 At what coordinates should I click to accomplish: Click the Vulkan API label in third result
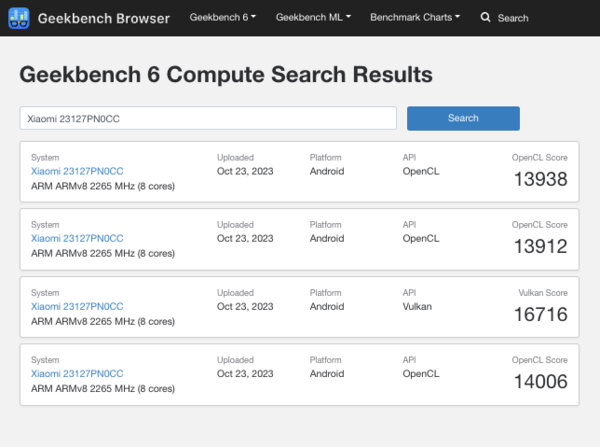[417, 306]
